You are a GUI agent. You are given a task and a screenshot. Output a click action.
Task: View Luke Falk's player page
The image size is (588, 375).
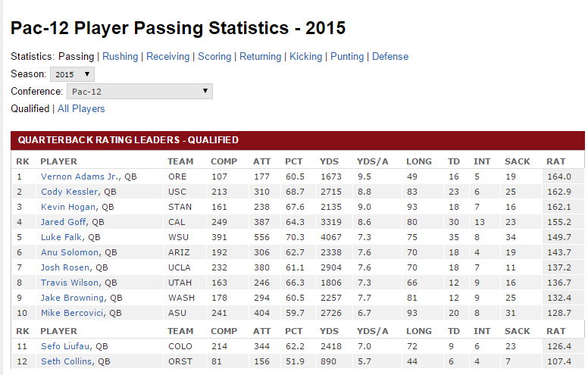(62, 237)
